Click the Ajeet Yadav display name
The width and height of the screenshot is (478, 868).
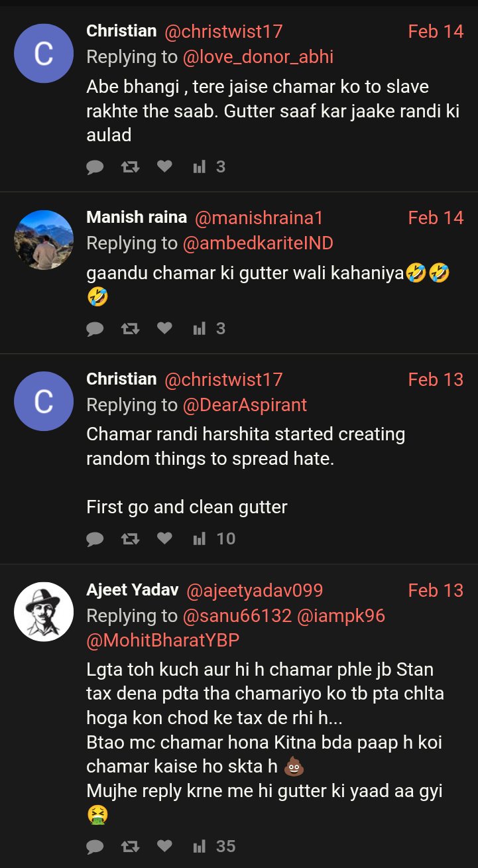pyautogui.click(x=133, y=590)
